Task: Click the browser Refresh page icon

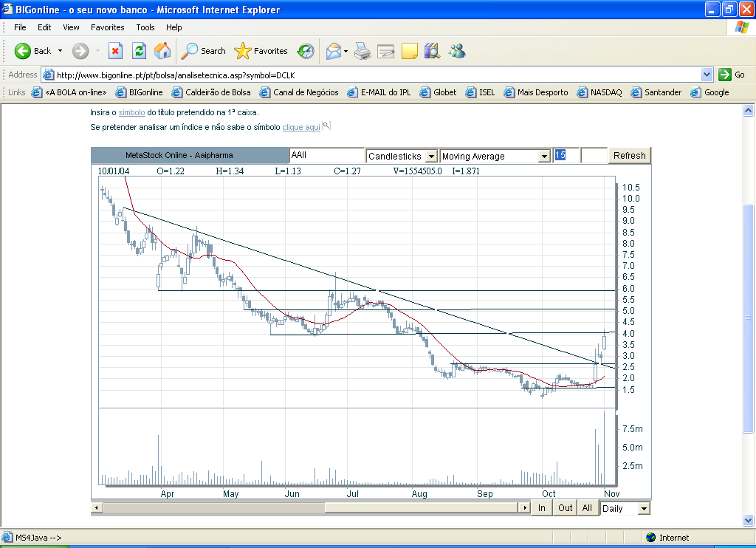Action: [x=139, y=51]
